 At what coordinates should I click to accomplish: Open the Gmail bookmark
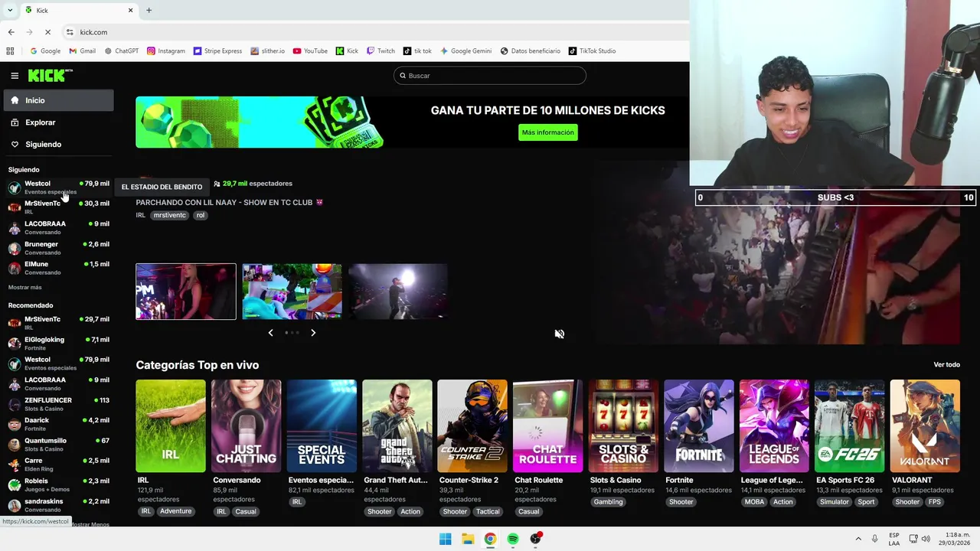click(x=83, y=51)
